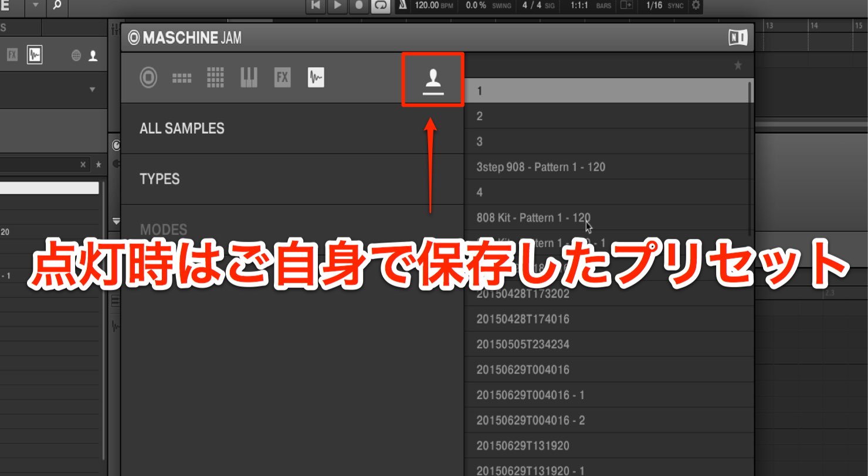Select the Samples waveform icon in MASCHINE JAM browser
Image resolution: width=868 pixels, height=476 pixels.
pyautogui.click(x=316, y=77)
